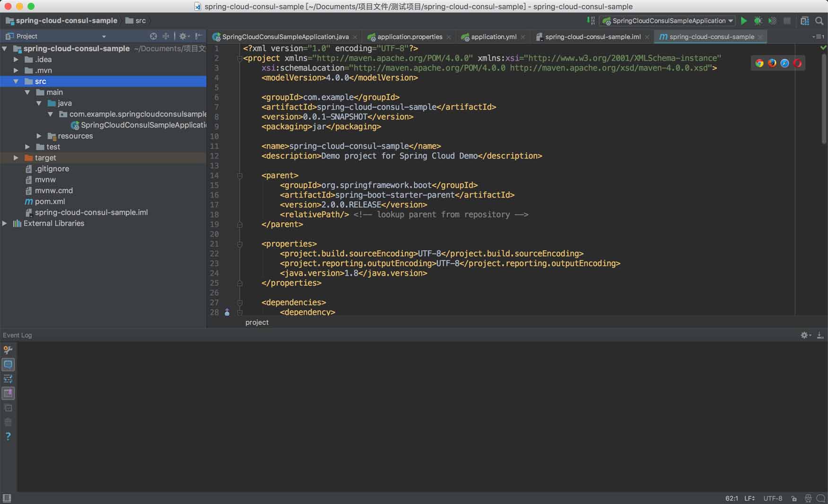Click the Search Everywhere magnifier icon
The height and width of the screenshot is (504, 828).
tap(819, 21)
